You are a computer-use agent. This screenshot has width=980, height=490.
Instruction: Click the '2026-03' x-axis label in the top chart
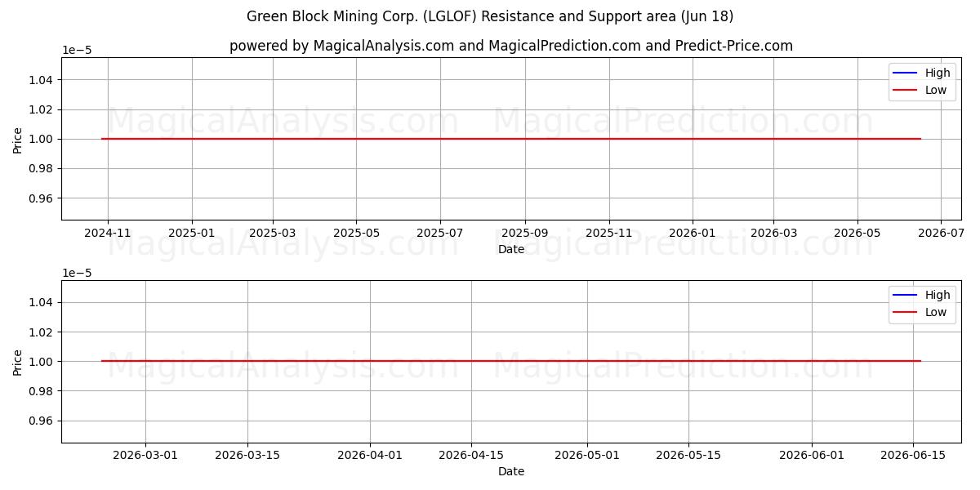point(773,234)
